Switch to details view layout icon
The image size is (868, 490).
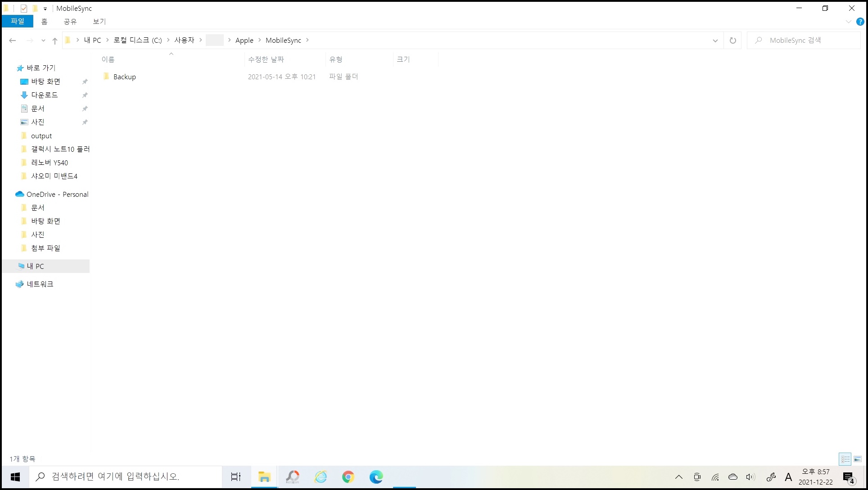click(x=845, y=459)
